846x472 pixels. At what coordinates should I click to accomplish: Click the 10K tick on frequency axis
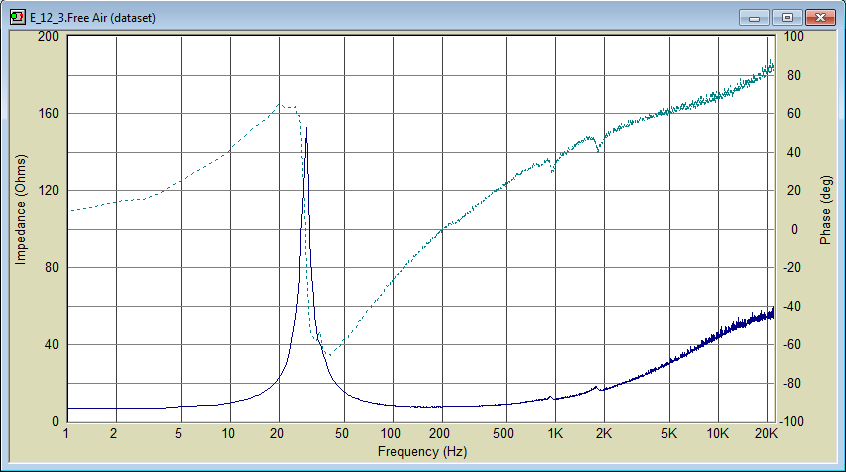pyautogui.click(x=718, y=433)
